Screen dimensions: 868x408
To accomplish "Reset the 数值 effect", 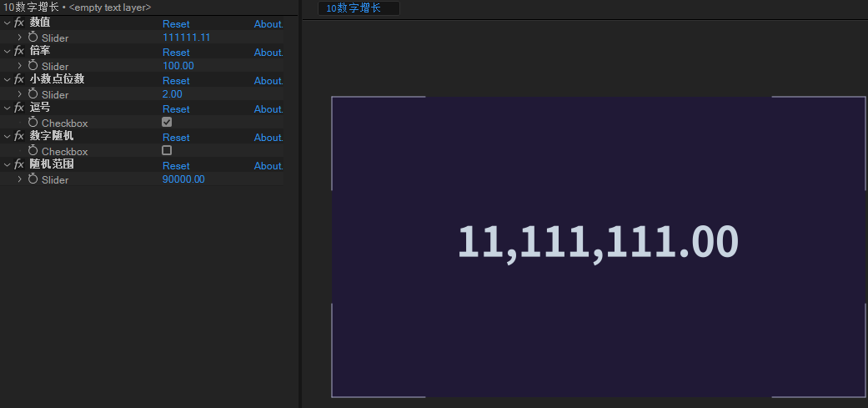I will pyautogui.click(x=176, y=24).
